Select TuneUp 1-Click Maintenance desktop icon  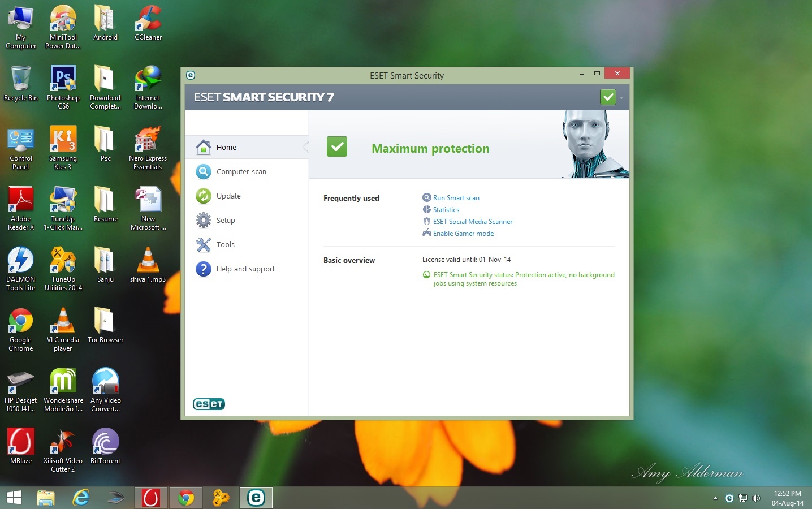tap(63, 209)
